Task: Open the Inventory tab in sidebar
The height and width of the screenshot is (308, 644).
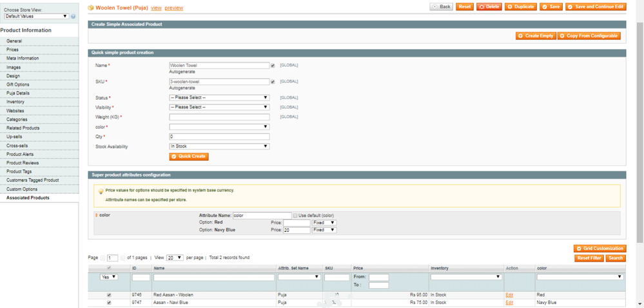Action: click(15, 102)
